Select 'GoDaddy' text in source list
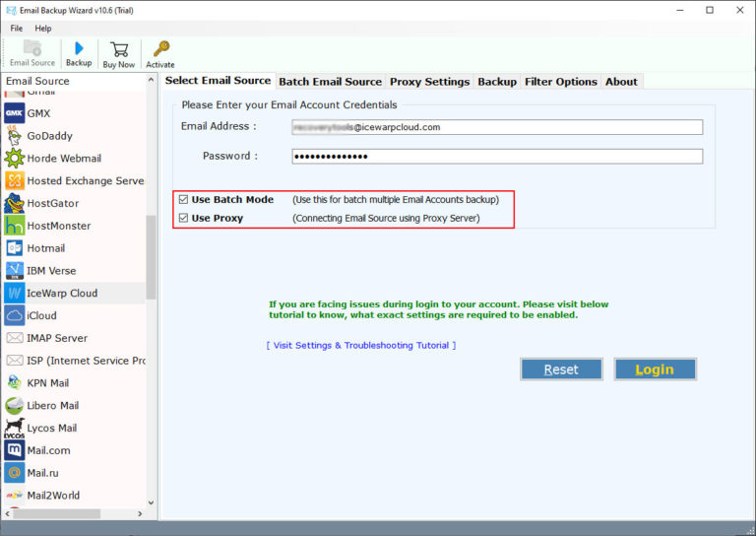The image size is (756, 536). pos(49,136)
